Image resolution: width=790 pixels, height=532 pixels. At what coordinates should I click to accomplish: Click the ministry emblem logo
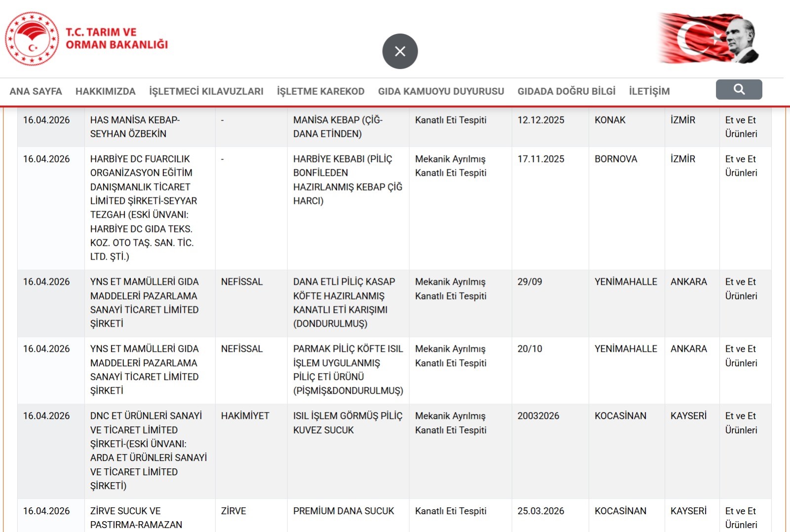click(x=32, y=39)
